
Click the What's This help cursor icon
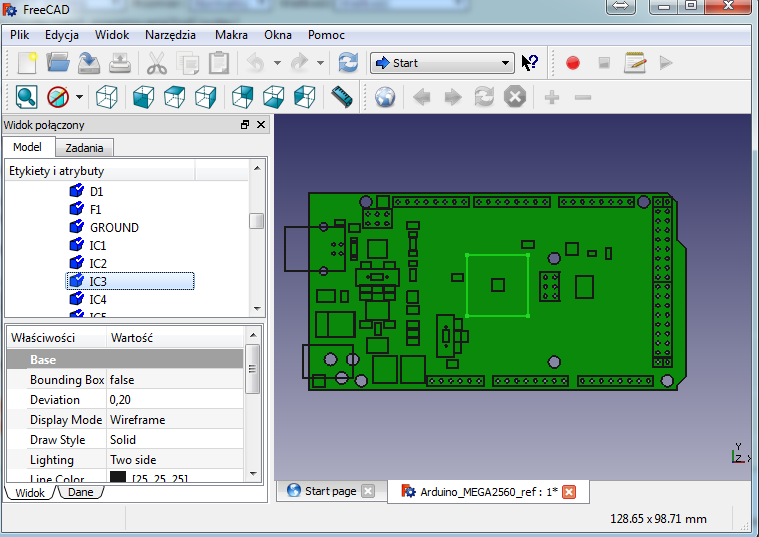(x=530, y=63)
